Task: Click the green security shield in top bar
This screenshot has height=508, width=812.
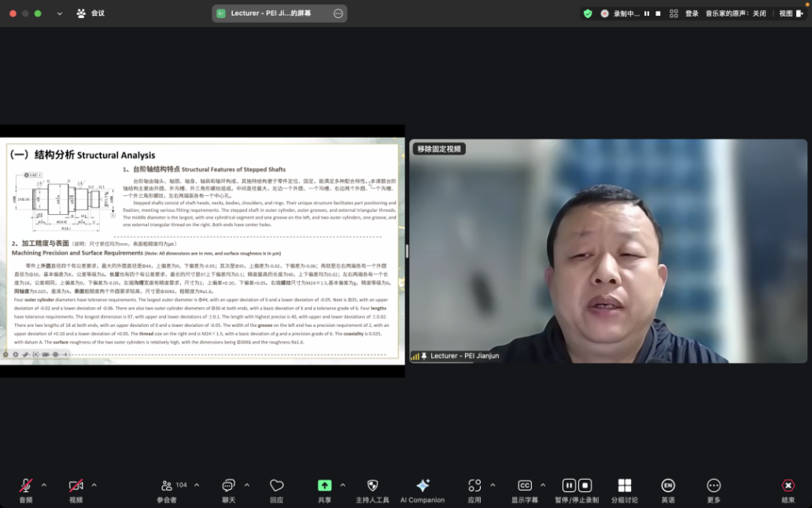Action: [x=587, y=13]
